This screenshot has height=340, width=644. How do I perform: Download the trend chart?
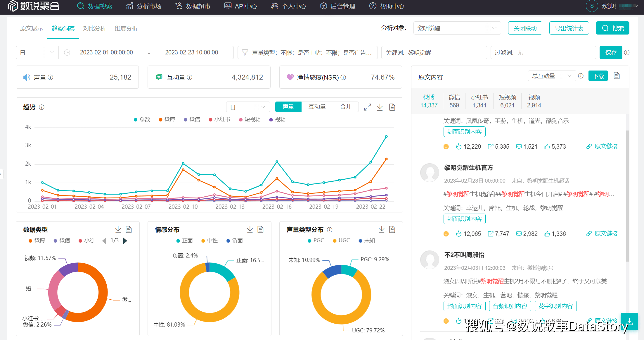point(380,107)
